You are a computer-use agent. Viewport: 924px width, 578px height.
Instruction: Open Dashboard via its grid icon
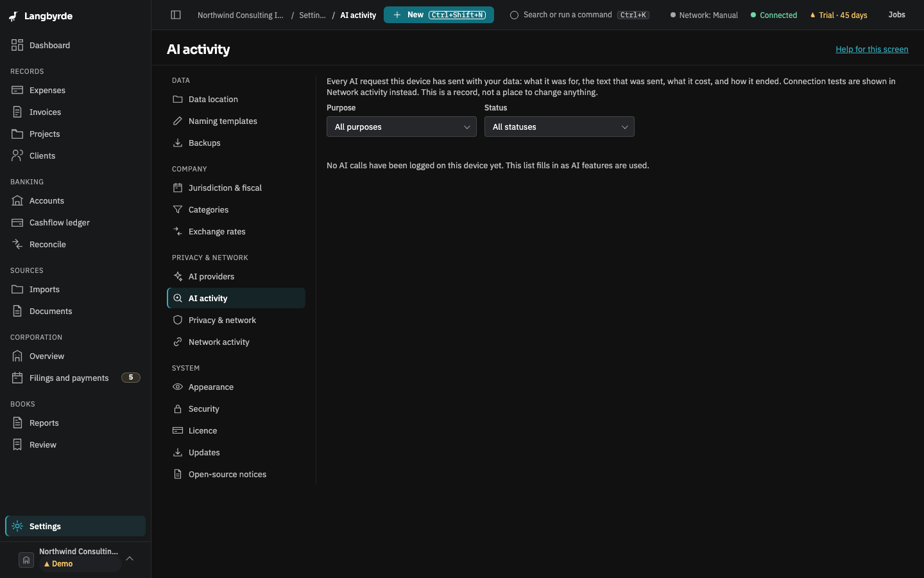click(x=17, y=45)
